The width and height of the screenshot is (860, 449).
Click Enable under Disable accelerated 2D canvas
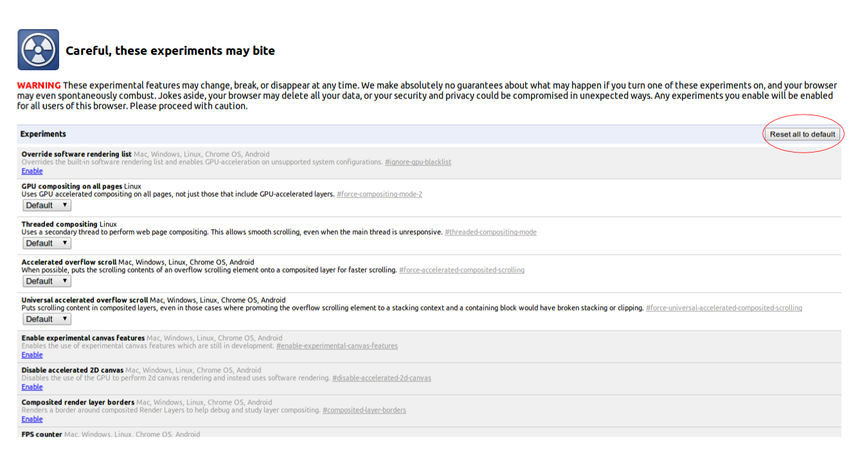(32, 387)
